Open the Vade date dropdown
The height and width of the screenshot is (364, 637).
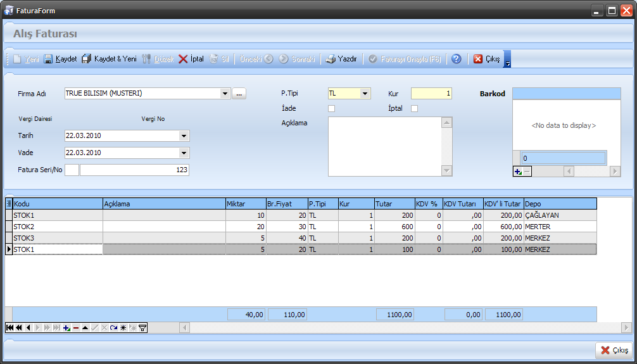tap(184, 153)
